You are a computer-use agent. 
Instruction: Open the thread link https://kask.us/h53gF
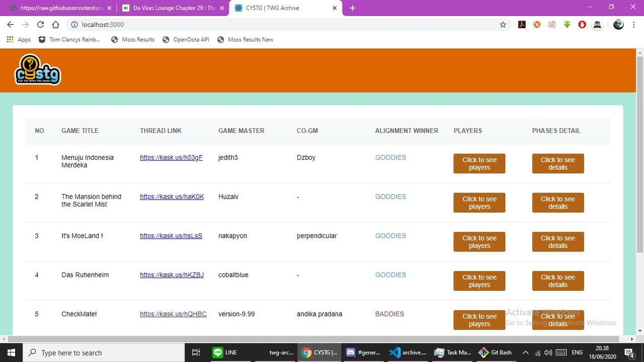tap(171, 157)
